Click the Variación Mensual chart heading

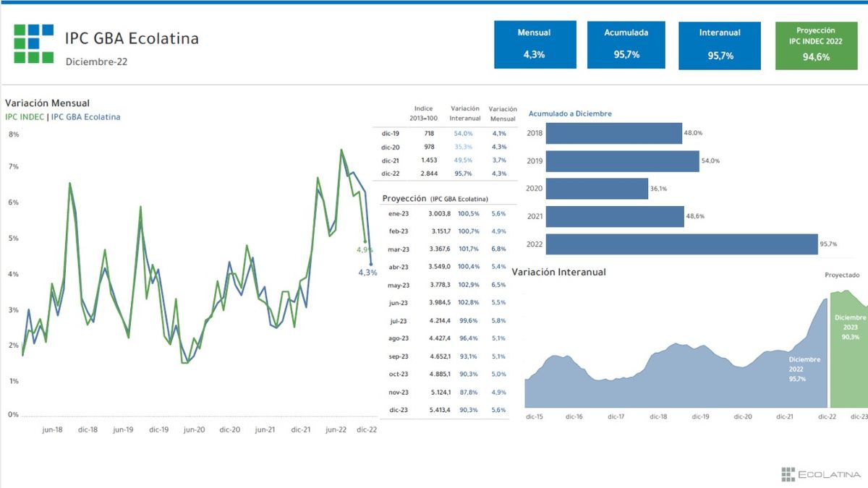(x=47, y=103)
